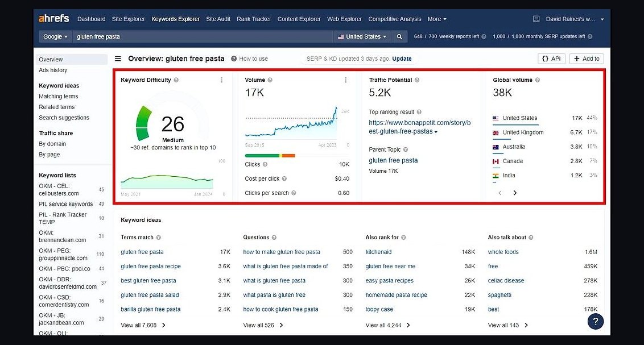Open Search suggestions in sidebar
Image resolution: width=644 pixels, height=345 pixels.
[x=64, y=118]
